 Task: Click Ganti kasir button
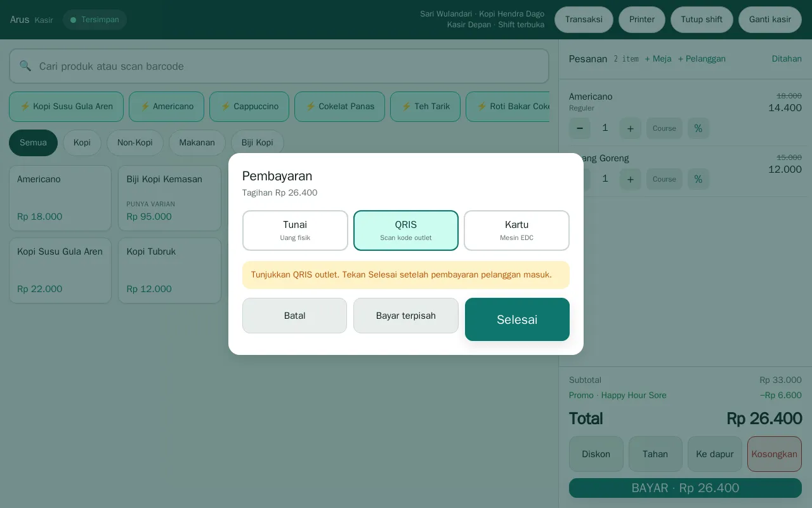pos(770,20)
